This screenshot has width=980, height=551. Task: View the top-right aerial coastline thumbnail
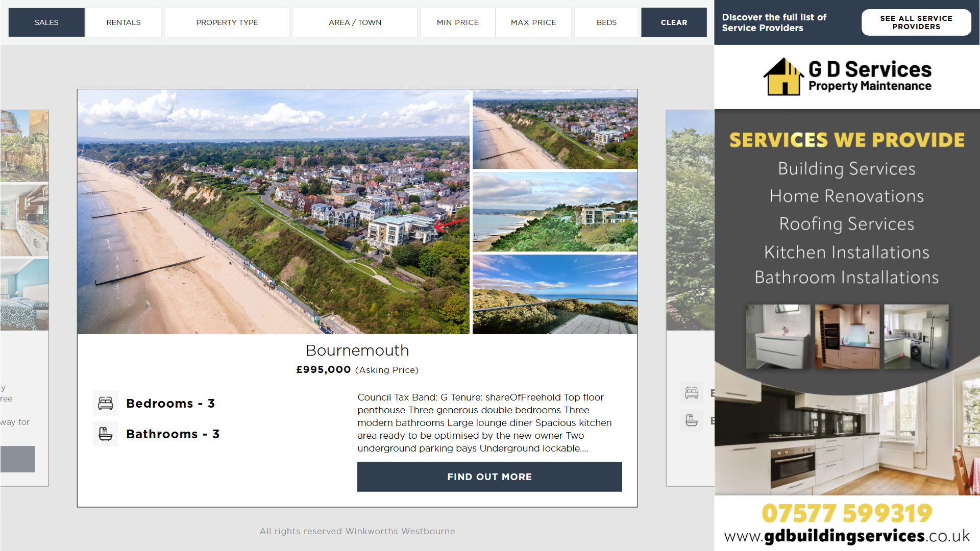555,129
